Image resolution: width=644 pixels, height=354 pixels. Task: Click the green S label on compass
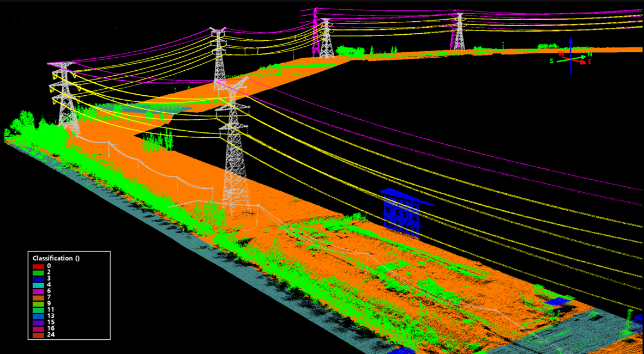point(552,61)
